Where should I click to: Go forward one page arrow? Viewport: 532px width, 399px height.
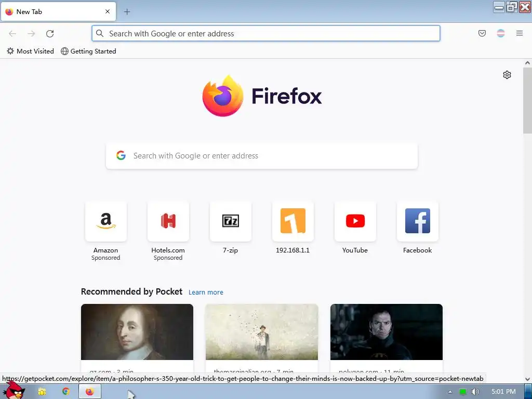coord(31,34)
